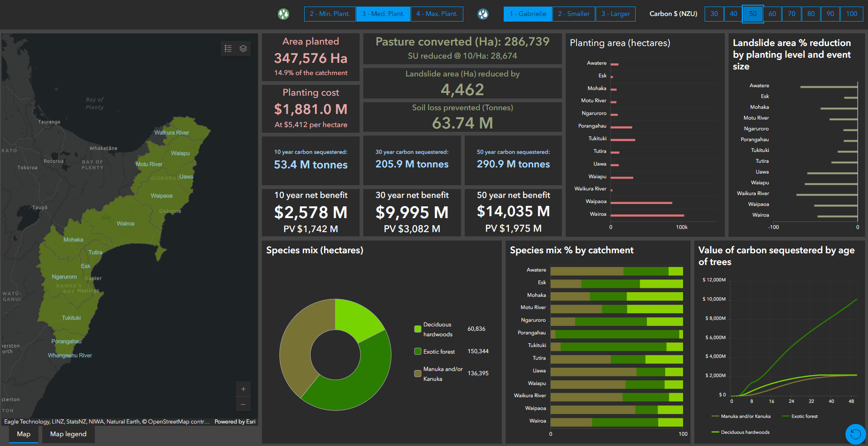Toggle Manuka and/or Kanuka in carbon value legend
The height and width of the screenshot is (446, 868).
(x=741, y=416)
